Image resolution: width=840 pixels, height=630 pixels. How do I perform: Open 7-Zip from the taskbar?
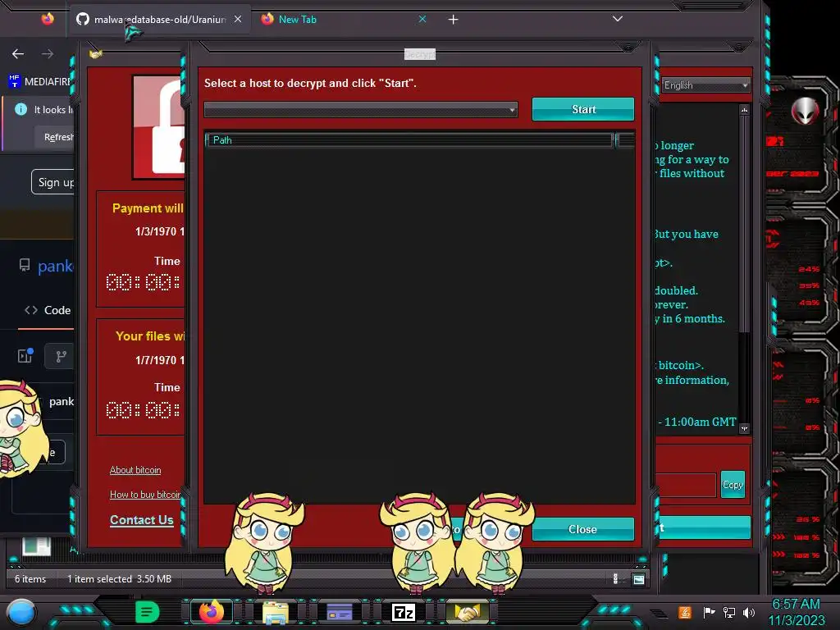(x=404, y=612)
